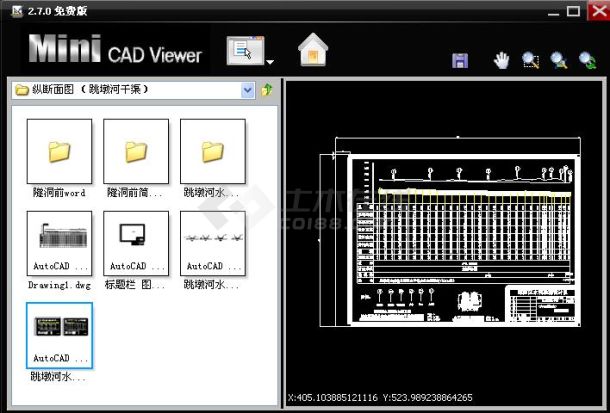Open the 隧洞前word folder
The image size is (610, 413).
coord(60,151)
